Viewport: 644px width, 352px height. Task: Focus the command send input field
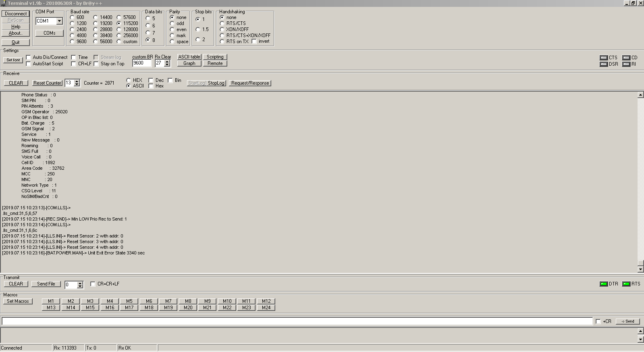pyautogui.click(x=297, y=321)
